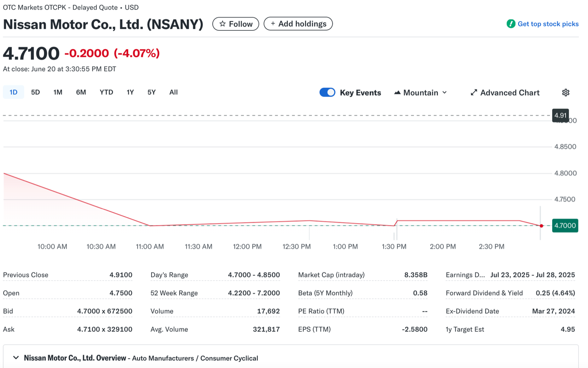Click the Volume value 17,692
588x368 pixels.
tap(268, 311)
